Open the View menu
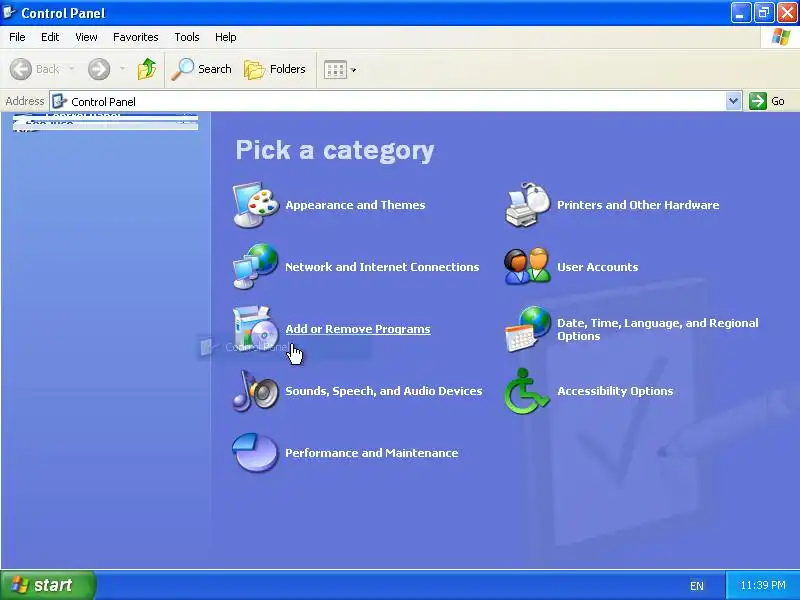Viewport: 800px width, 600px height. coord(86,37)
